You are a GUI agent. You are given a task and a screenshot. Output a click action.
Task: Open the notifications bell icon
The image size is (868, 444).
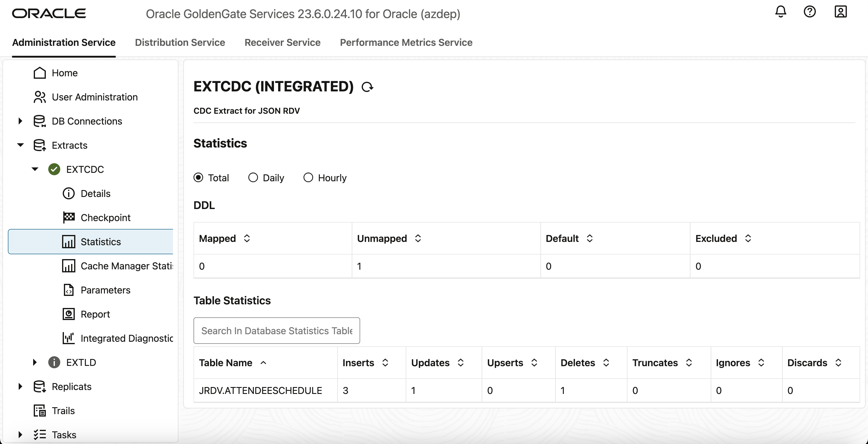pyautogui.click(x=780, y=12)
